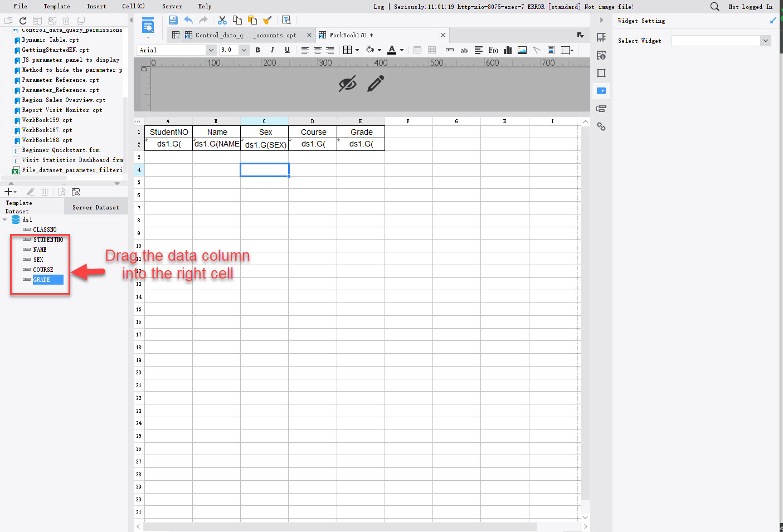Image resolution: width=783 pixels, height=532 pixels.
Task: Cut using the scissors toolbar icon
Action: coord(222,20)
